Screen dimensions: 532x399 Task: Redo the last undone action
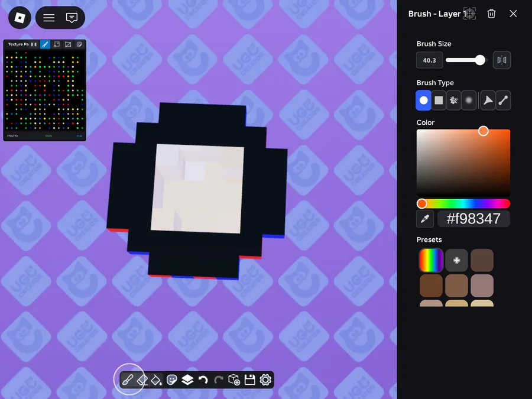pyautogui.click(x=219, y=379)
